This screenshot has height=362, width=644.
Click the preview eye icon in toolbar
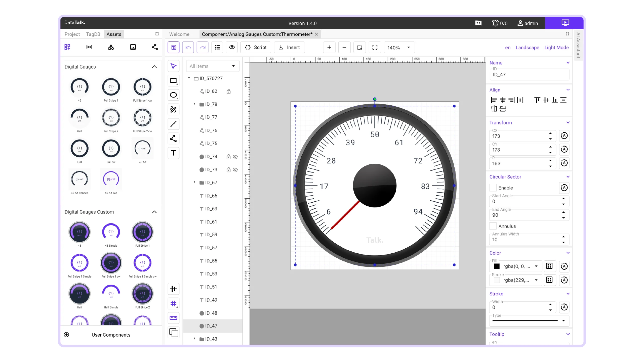pyautogui.click(x=232, y=47)
